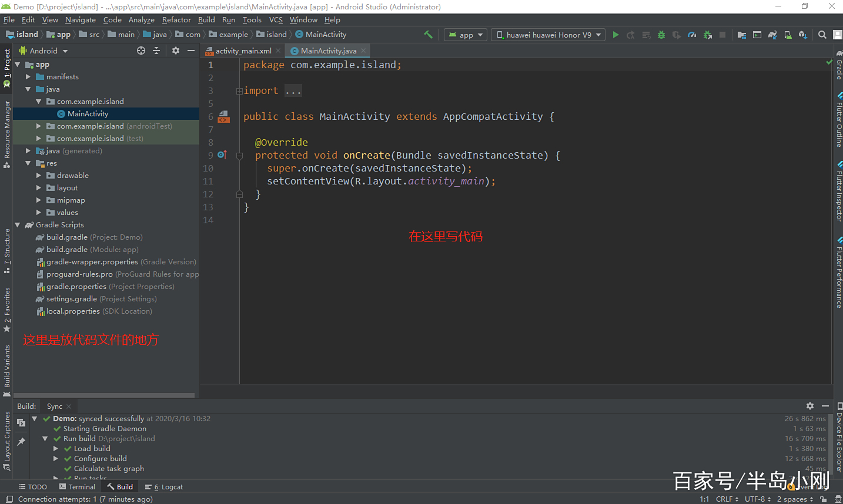Open Project Structure icon in toolbar

click(x=742, y=35)
